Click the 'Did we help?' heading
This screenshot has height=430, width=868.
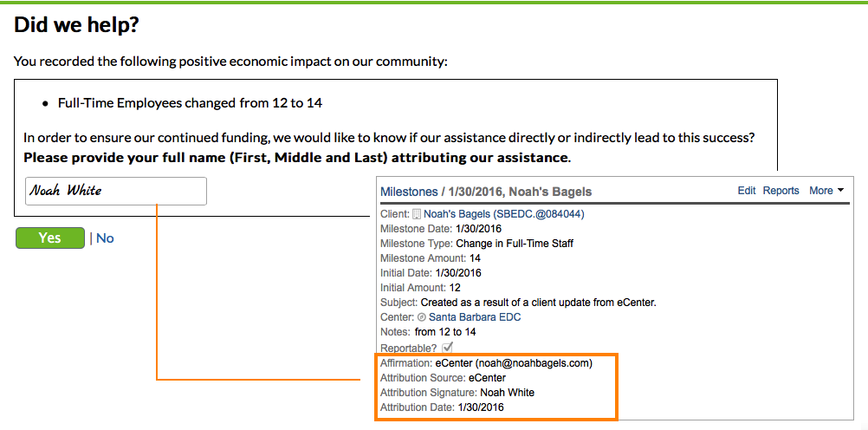(76, 25)
